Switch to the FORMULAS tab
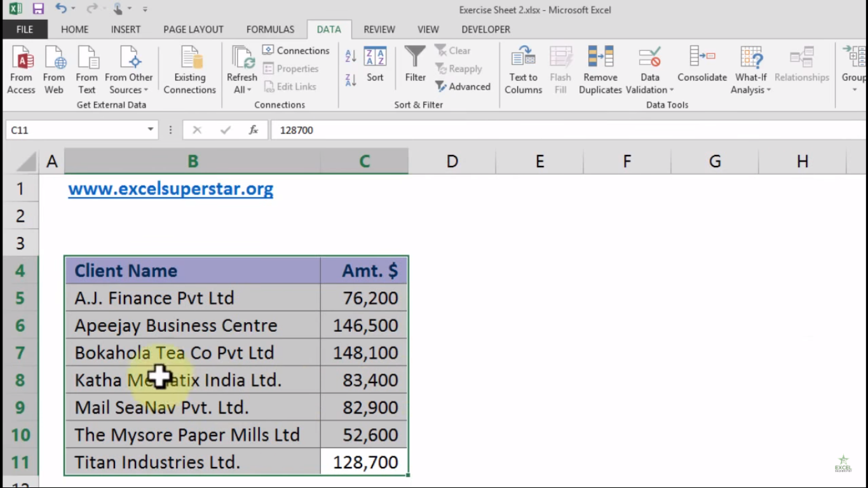 [270, 29]
